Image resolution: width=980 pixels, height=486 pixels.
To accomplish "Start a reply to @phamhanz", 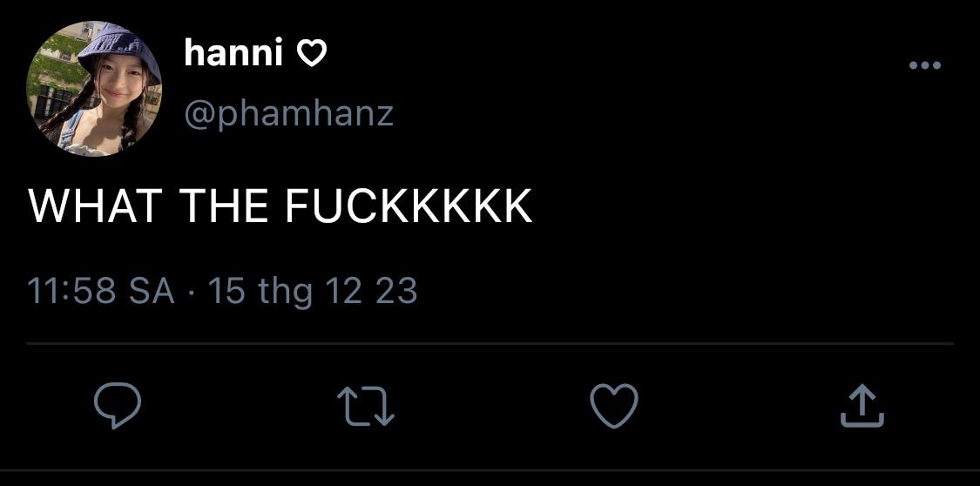I will [x=118, y=406].
